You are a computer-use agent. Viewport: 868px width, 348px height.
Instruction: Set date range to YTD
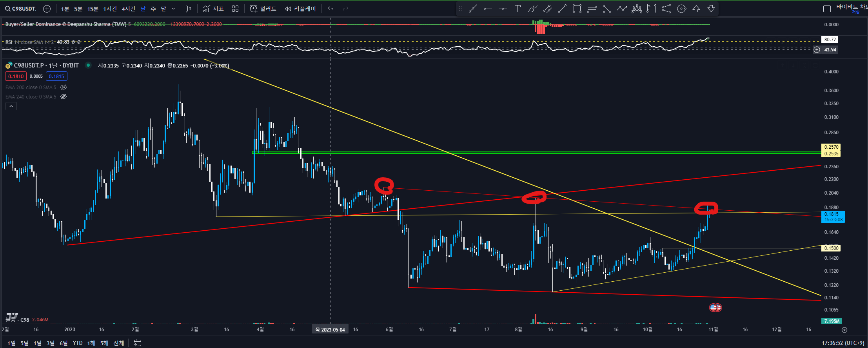[78, 343]
